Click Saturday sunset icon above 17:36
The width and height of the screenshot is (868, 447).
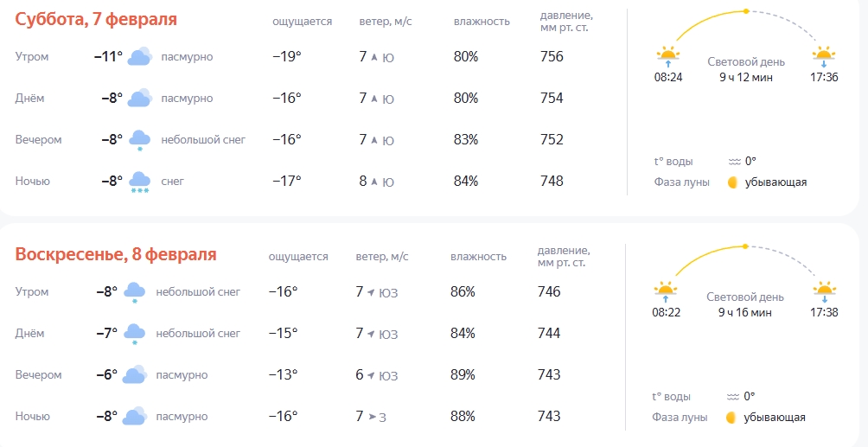pos(824,57)
